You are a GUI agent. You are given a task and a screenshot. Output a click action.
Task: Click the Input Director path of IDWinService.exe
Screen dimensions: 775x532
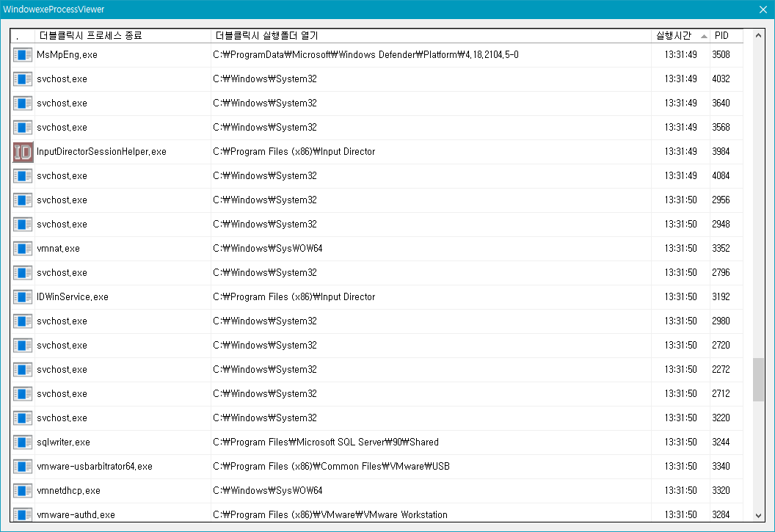click(294, 297)
